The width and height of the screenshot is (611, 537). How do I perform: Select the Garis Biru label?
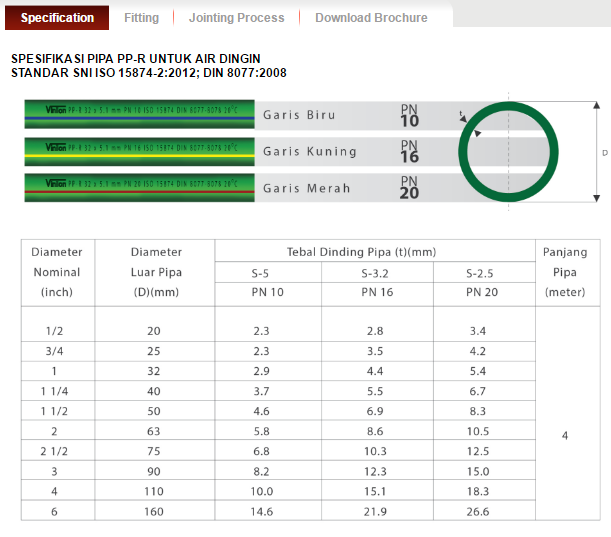tap(299, 115)
